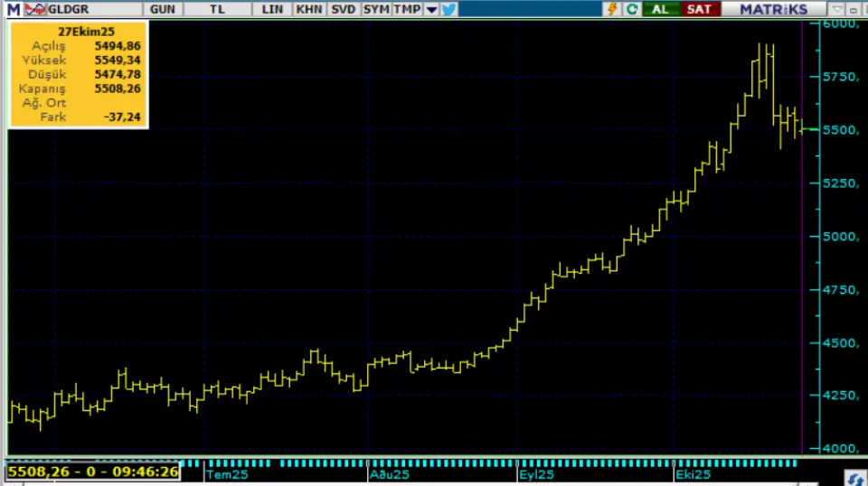Refresh the chart with green reload icon
This screenshot has height=486, width=868.
coord(632,9)
